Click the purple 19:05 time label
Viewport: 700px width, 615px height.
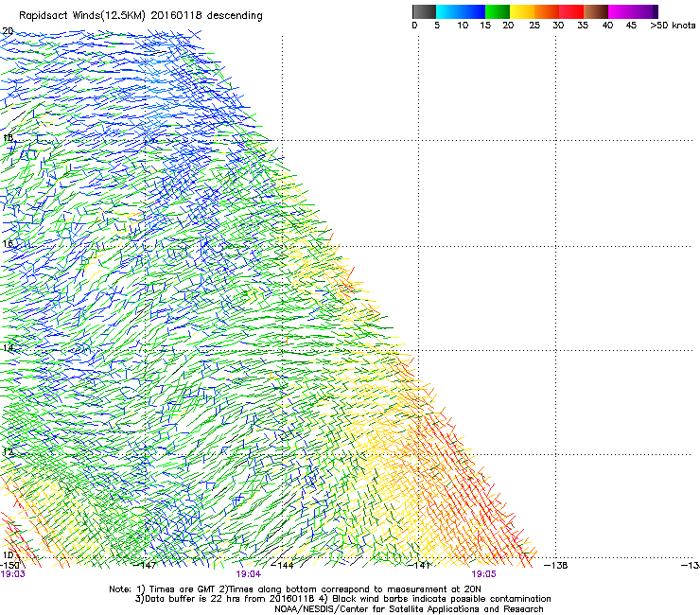pos(484,574)
